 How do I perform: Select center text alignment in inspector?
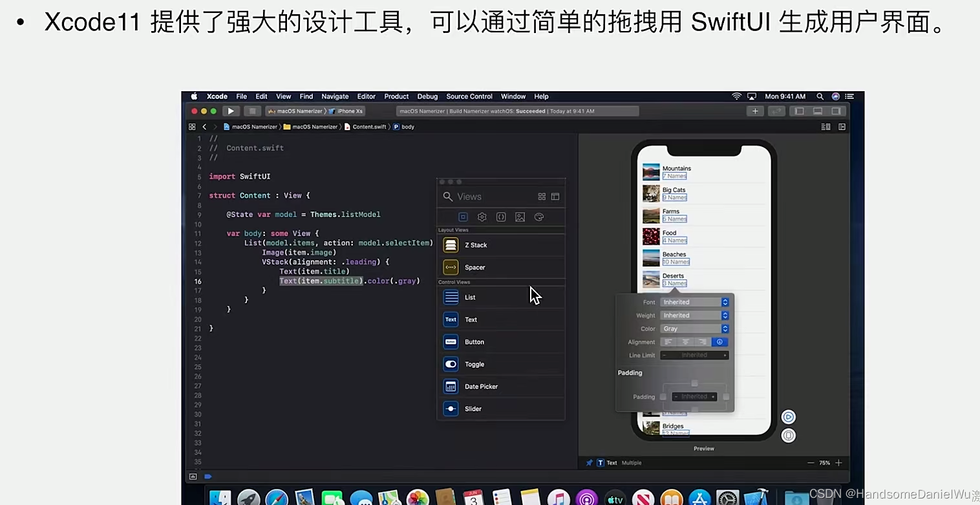click(685, 342)
